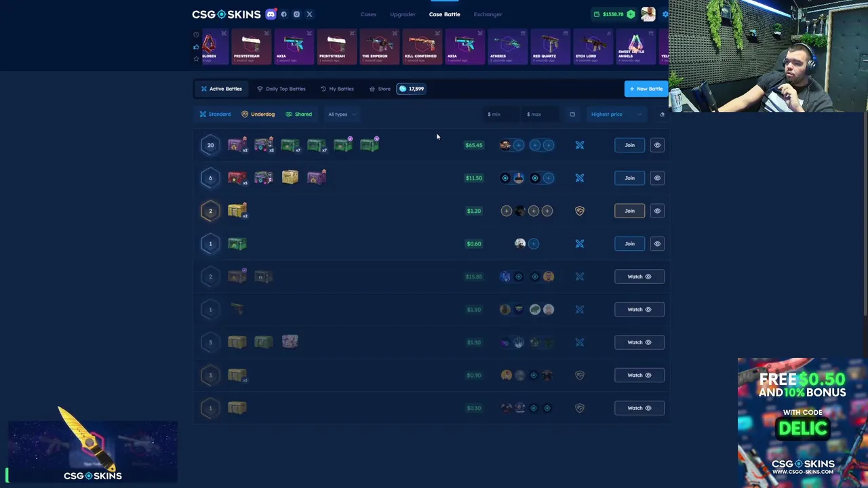This screenshot has height=488, width=868.
Task: Preview the $0.60 battle with eye icon
Action: coord(657,244)
